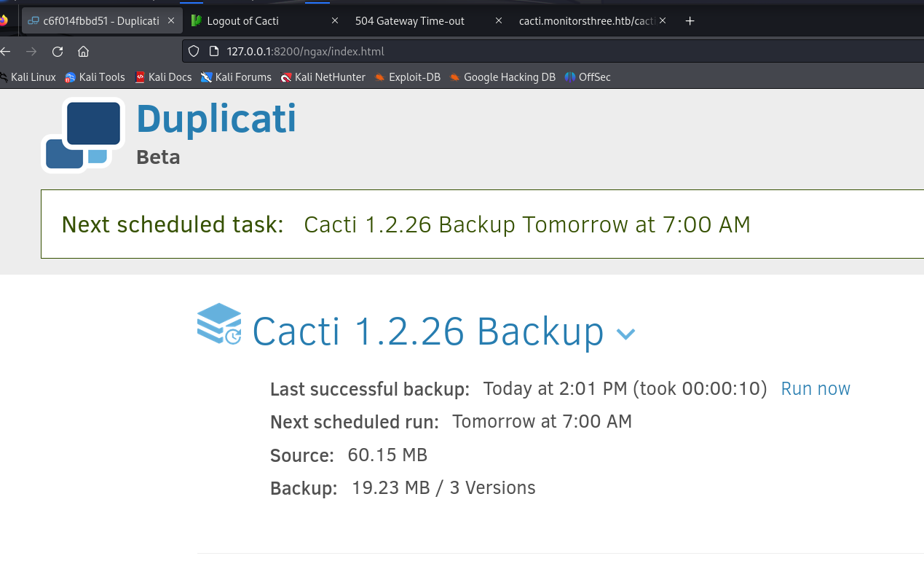Open the Kali Docs bookmark
This screenshot has width=924, height=561.
point(163,77)
